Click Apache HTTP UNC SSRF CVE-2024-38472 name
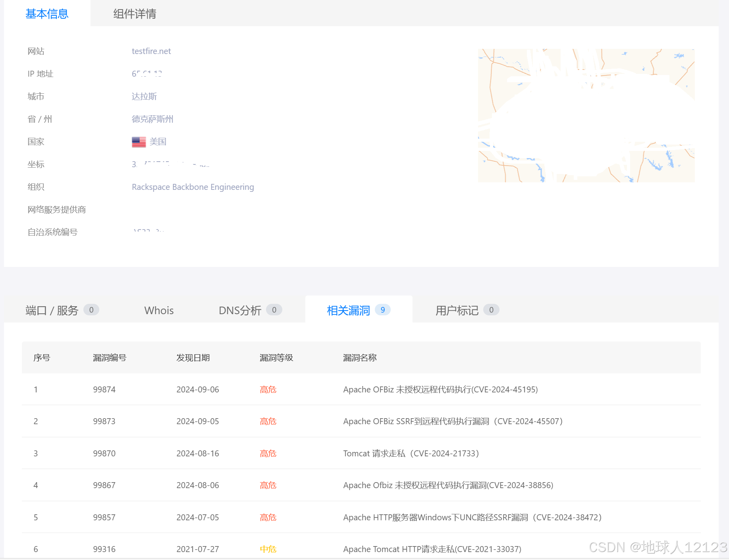This screenshot has height=560, width=729. coord(472,518)
